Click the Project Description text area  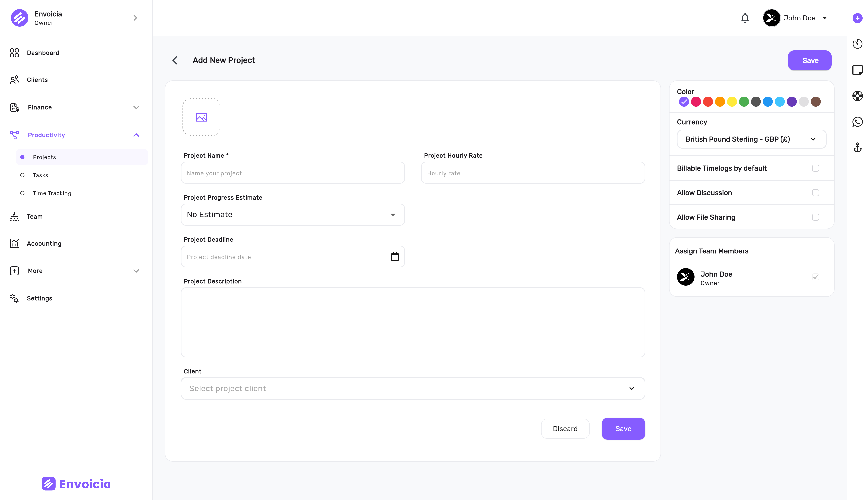pyautogui.click(x=413, y=322)
